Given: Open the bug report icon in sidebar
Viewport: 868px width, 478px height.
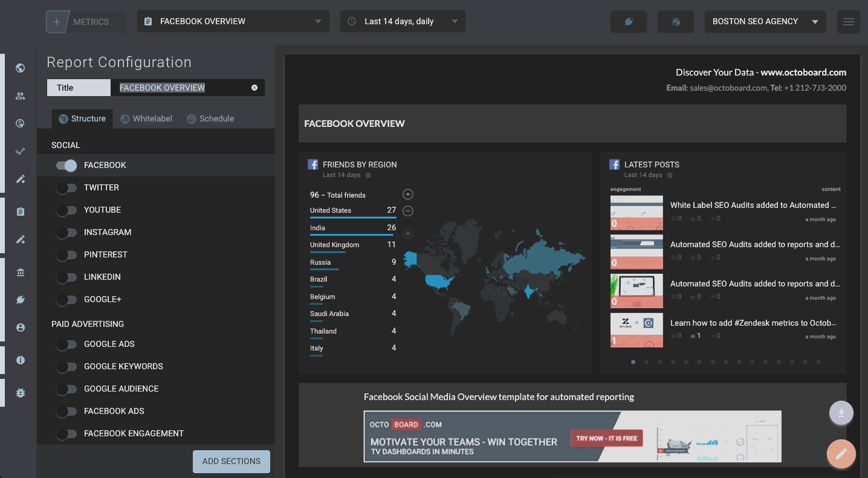Looking at the screenshot, I should pos(21,393).
